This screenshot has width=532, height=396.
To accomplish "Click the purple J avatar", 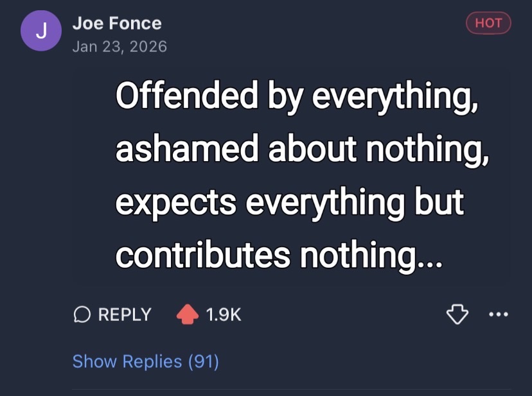I will coord(40,31).
